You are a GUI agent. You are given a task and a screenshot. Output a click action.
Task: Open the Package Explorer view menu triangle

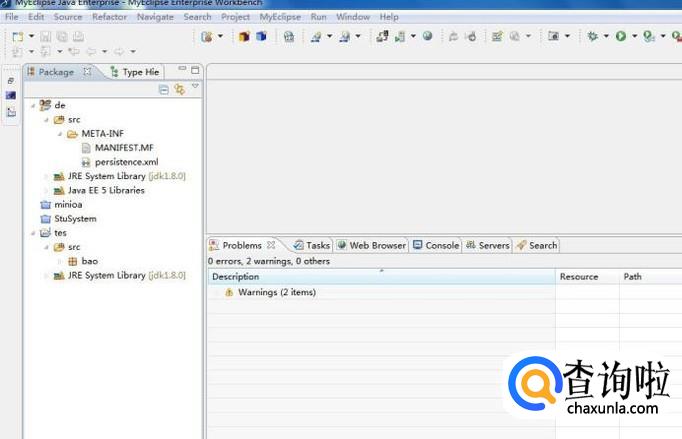point(195,87)
